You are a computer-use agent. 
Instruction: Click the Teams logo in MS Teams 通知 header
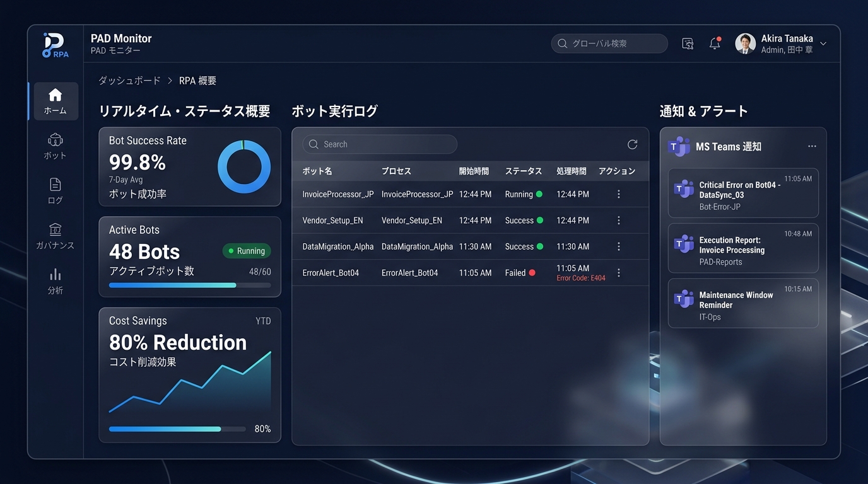pos(679,146)
